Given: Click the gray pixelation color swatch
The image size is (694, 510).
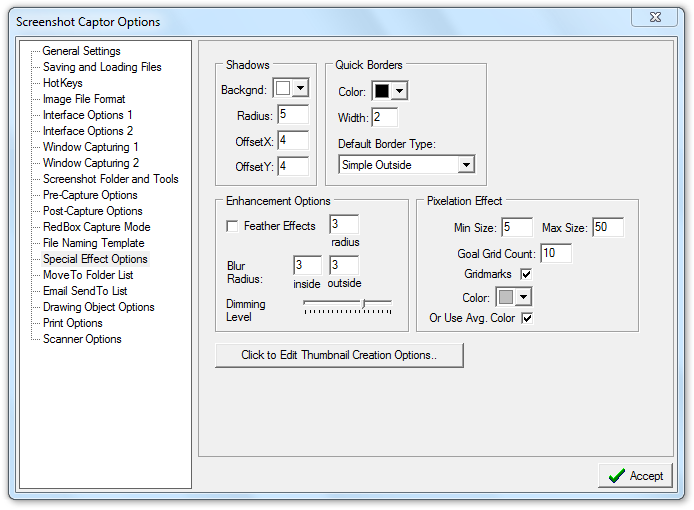Looking at the screenshot, I should click(x=506, y=297).
